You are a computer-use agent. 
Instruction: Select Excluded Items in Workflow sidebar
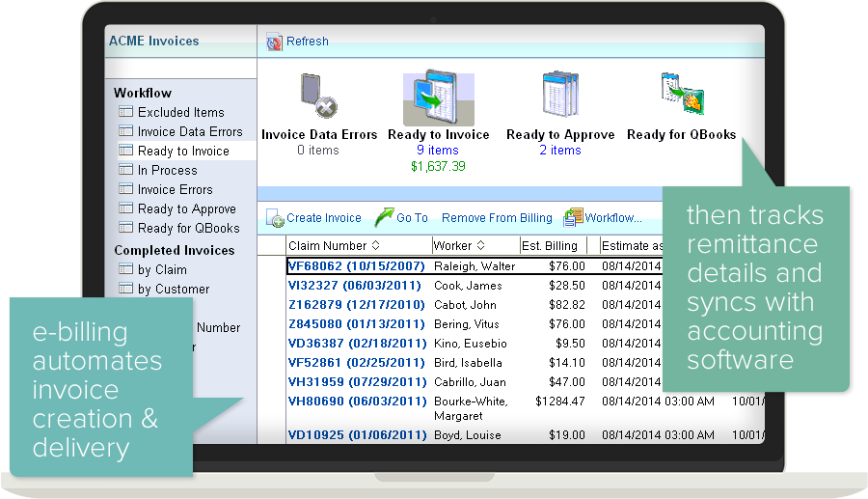(x=180, y=112)
